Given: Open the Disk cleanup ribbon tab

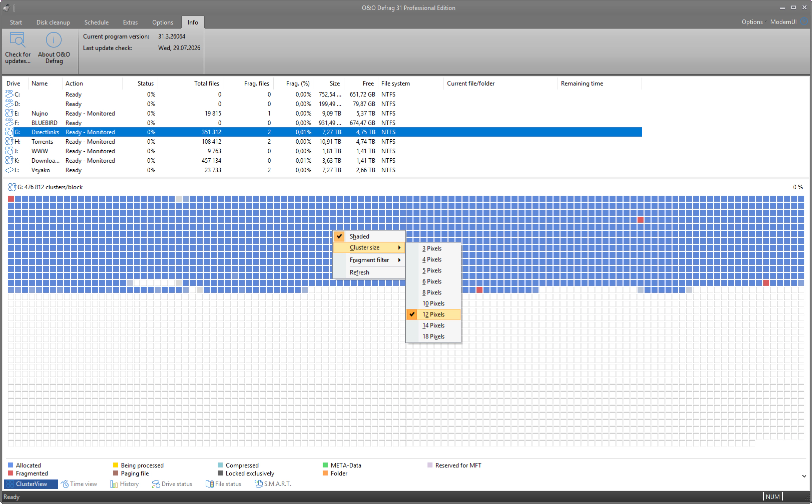Looking at the screenshot, I should [53, 22].
